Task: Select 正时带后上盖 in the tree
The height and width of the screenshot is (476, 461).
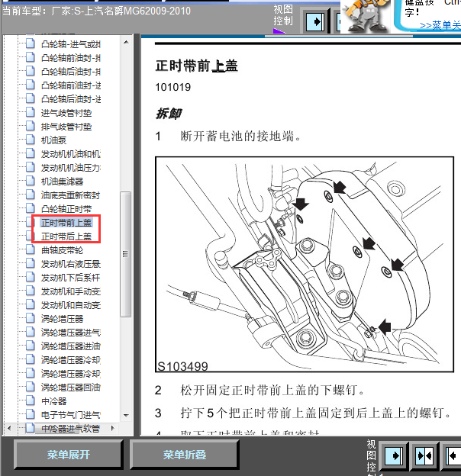Action: (x=66, y=236)
